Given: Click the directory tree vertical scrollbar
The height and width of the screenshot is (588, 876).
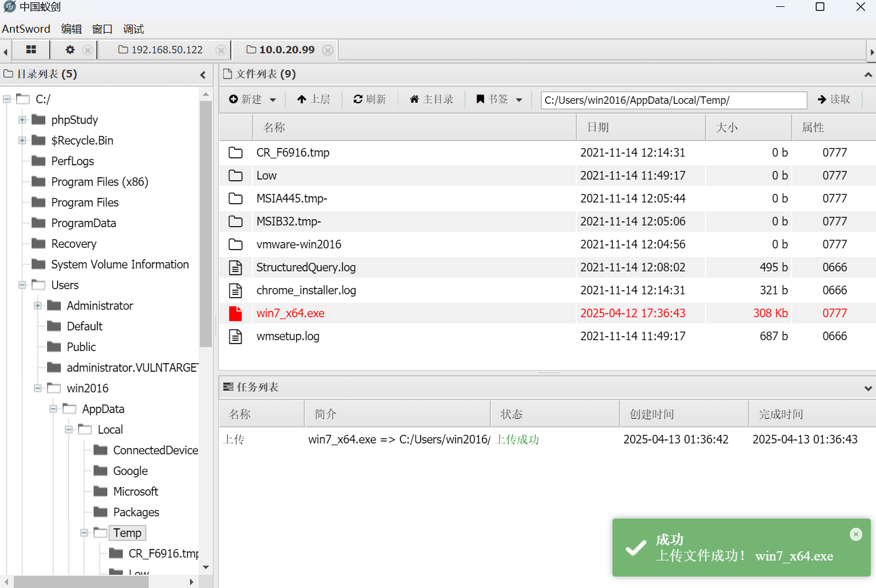Looking at the screenshot, I should [x=206, y=224].
